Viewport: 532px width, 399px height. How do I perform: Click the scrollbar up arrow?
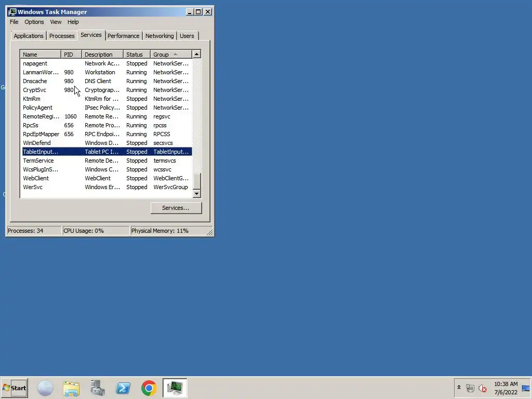pyautogui.click(x=197, y=54)
